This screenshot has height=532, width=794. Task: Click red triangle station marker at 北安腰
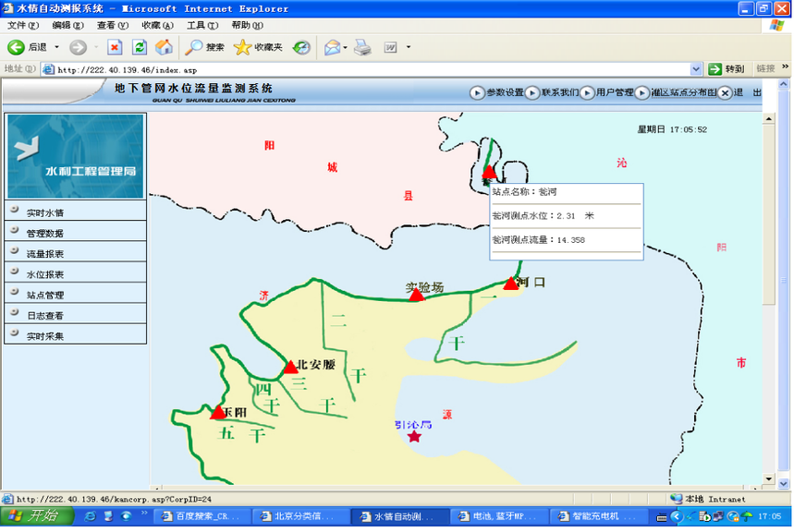(291, 368)
